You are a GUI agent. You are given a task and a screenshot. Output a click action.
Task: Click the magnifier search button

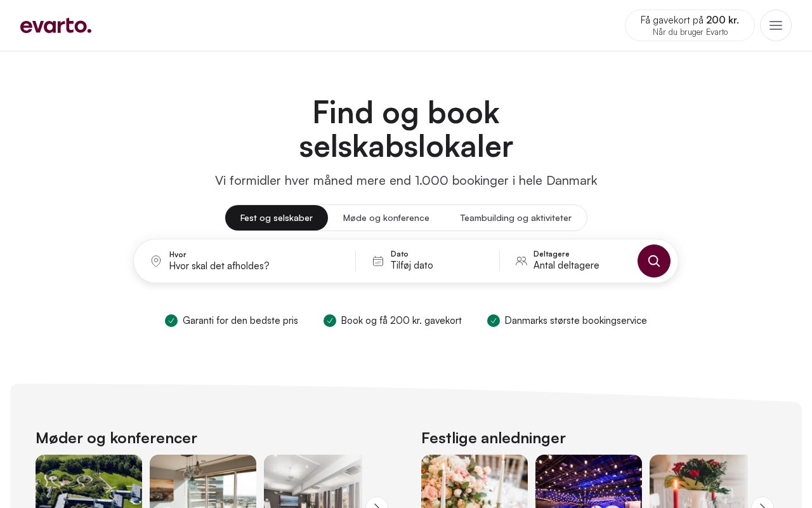pos(654,261)
